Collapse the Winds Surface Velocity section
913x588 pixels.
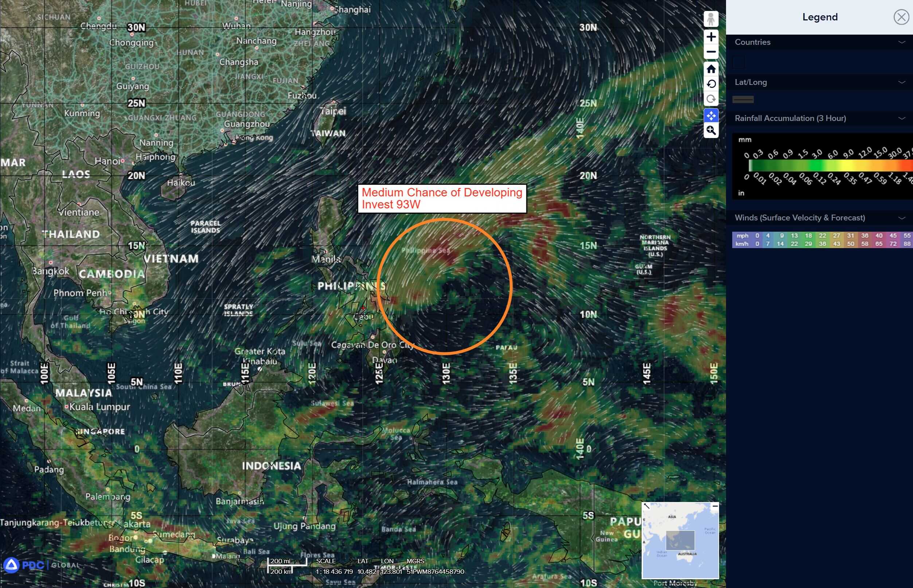pos(902,218)
